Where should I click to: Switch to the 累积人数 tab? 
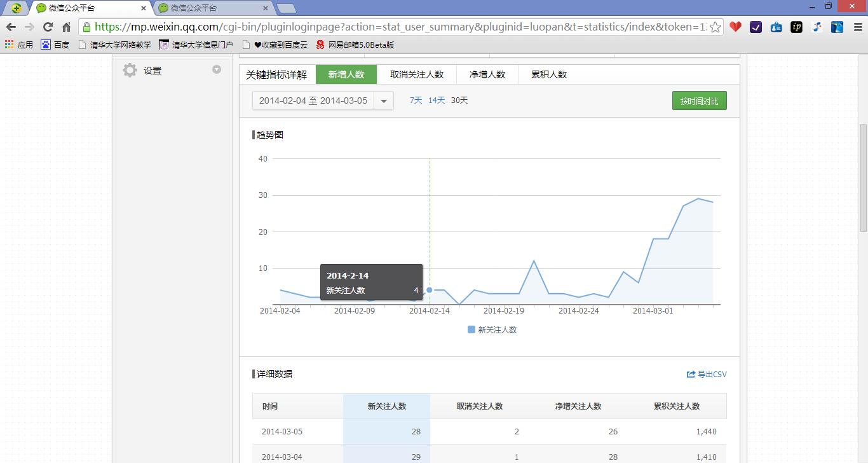tap(548, 74)
